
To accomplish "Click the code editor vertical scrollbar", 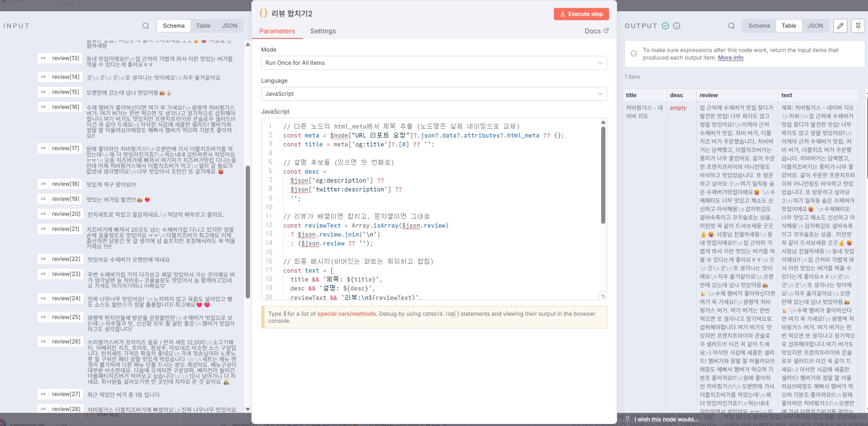I will click(x=603, y=175).
